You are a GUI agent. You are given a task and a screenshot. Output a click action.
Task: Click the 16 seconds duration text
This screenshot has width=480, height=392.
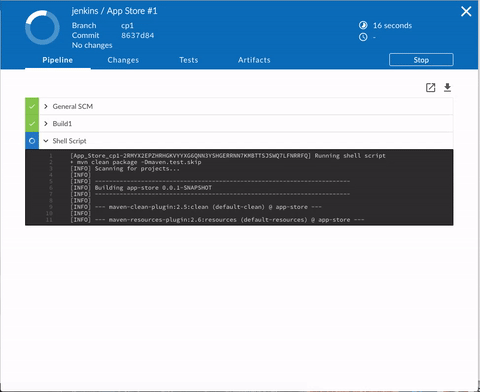pyautogui.click(x=392, y=25)
